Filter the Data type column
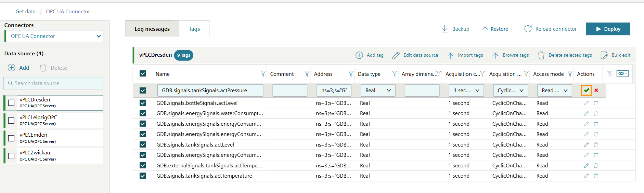 [395, 74]
